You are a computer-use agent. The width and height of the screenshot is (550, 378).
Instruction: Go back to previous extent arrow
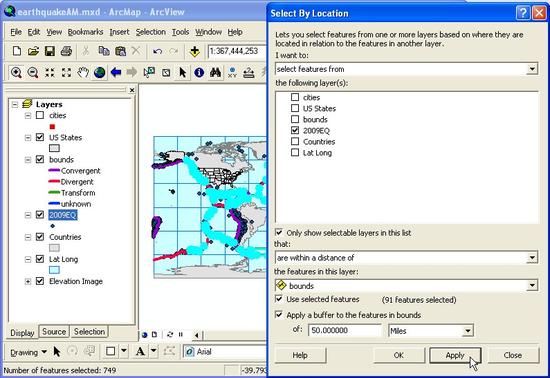(x=116, y=73)
